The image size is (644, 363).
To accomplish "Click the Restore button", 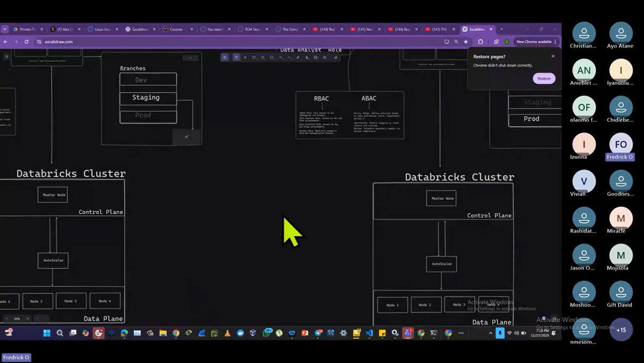I will pyautogui.click(x=544, y=78).
